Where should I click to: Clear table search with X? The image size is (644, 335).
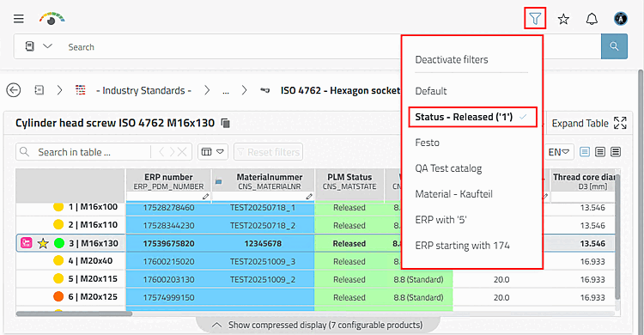click(x=182, y=152)
